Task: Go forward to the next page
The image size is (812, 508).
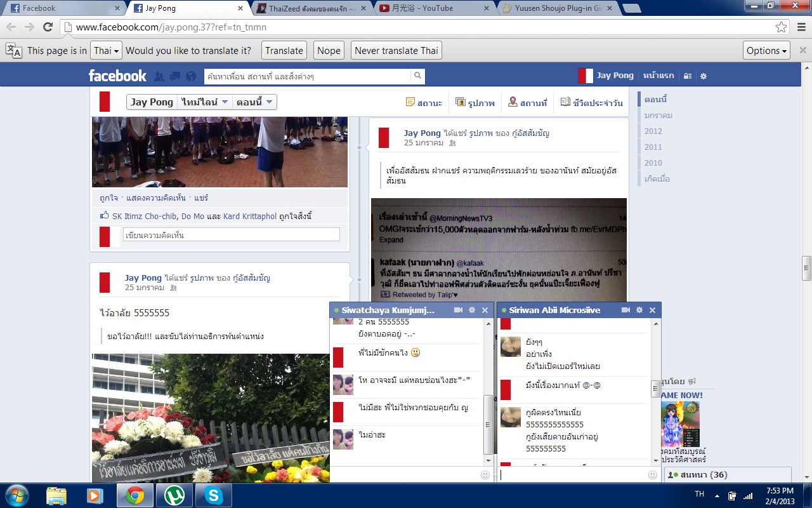Action: pyautogui.click(x=29, y=27)
